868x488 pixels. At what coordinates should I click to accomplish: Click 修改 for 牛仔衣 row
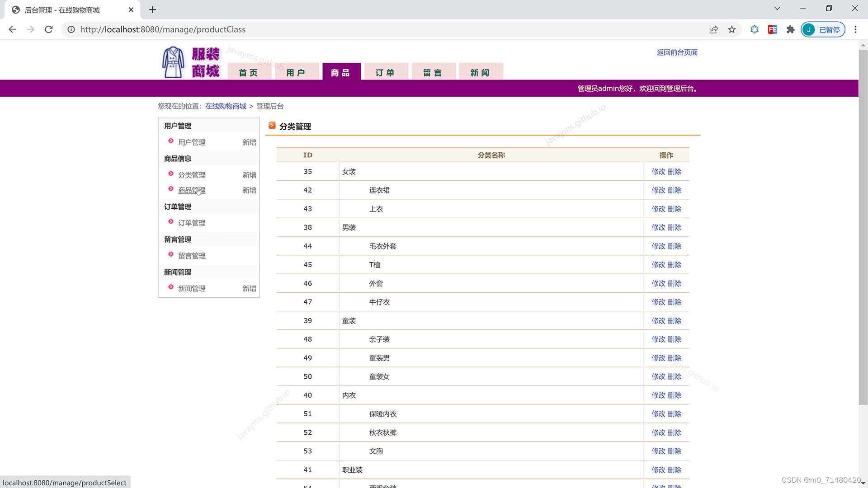point(658,302)
